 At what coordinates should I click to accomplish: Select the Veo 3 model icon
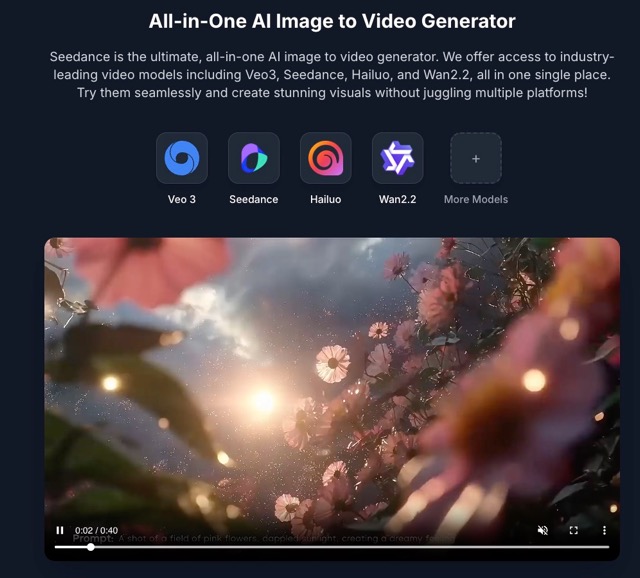click(182, 158)
